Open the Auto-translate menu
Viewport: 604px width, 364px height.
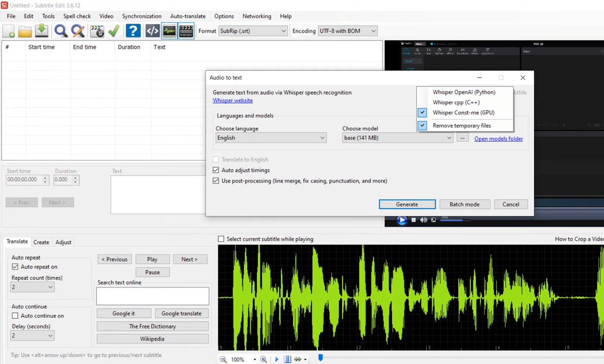pos(188,16)
